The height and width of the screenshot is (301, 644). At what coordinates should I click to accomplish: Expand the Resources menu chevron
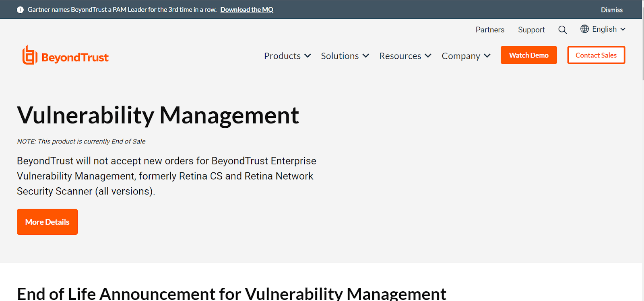point(428,56)
